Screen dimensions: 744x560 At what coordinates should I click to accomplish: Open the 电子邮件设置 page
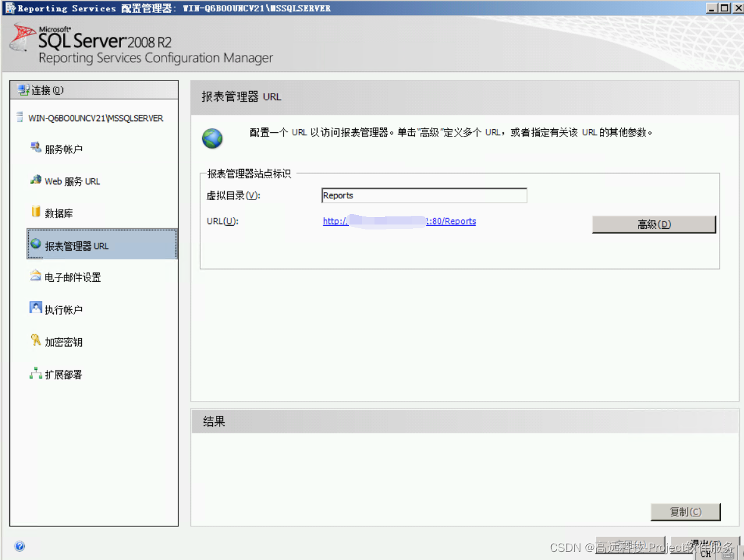click(x=72, y=278)
